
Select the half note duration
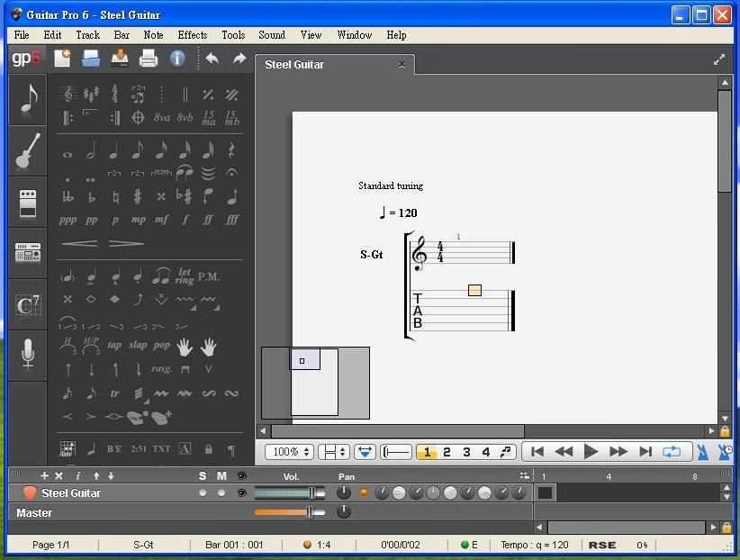pyautogui.click(x=91, y=150)
